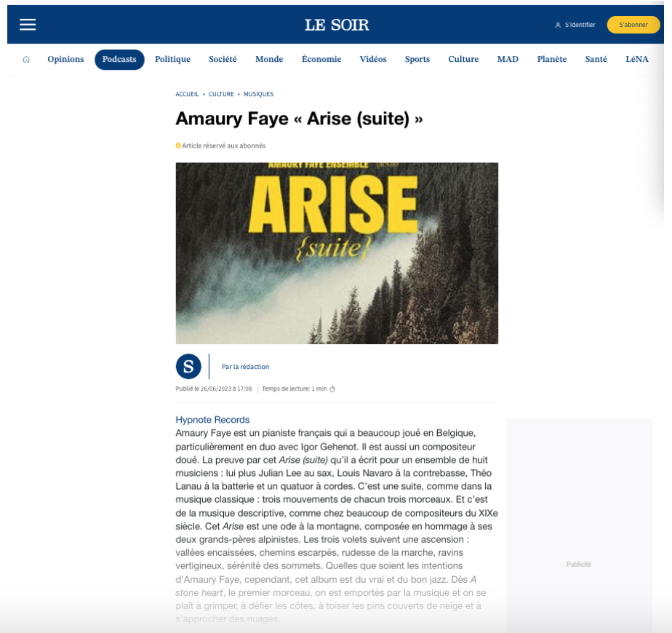Click the Le Soir logo
Viewport: 672px width, 633px height.
pyautogui.click(x=337, y=25)
